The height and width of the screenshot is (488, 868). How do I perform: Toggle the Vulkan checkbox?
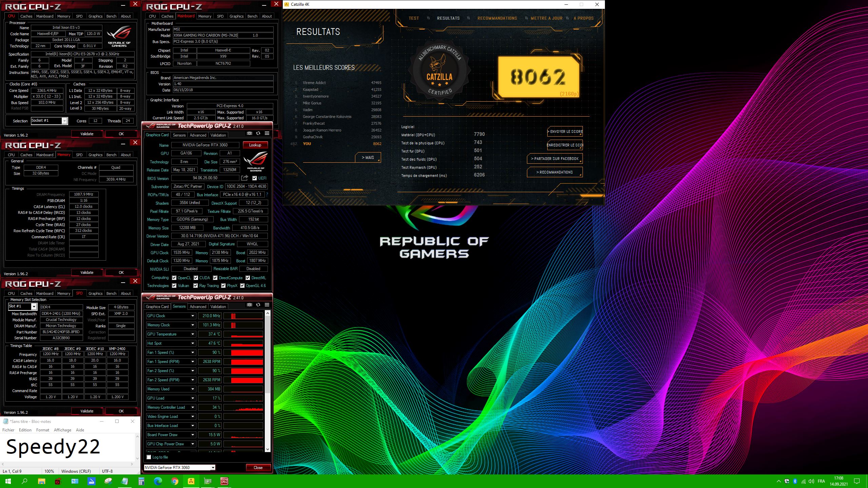(x=174, y=286)
